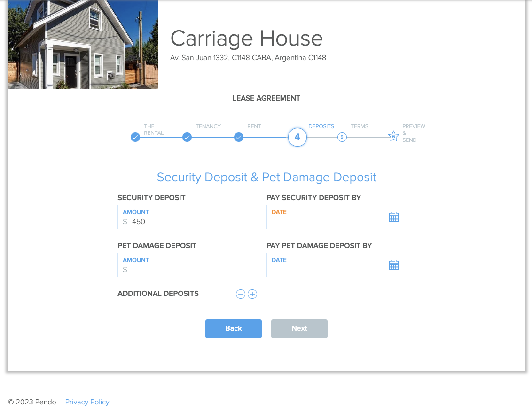Click the Security Deposit & Pet Damage Deposit heading
This screenshot has height=419, width=532.
tap(266, 177)
